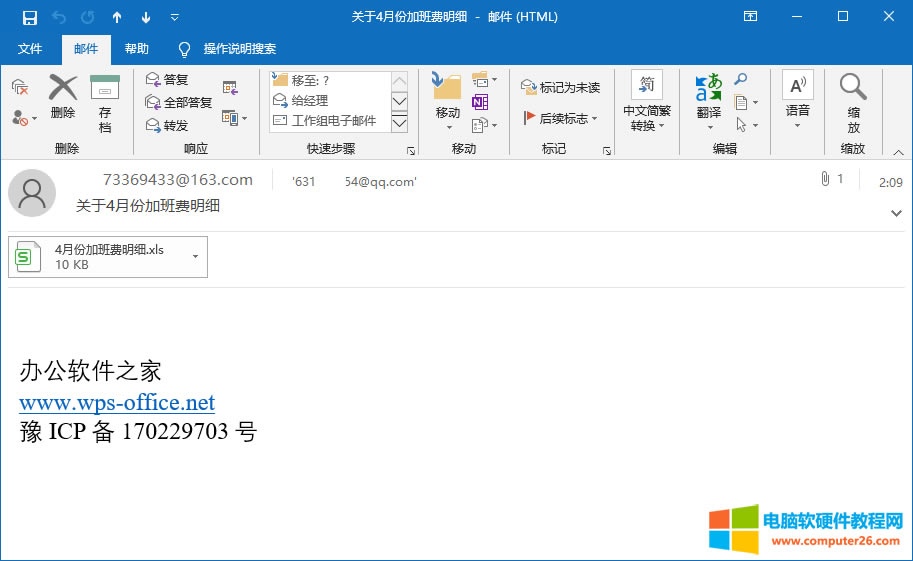Mark message as unread (标记为未读)

561,88
